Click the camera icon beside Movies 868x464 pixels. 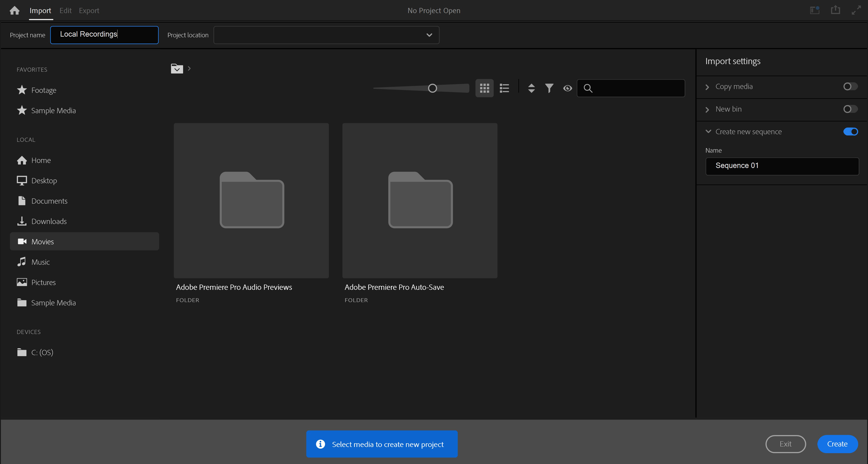pyautogui.click(x=22, y=241)
